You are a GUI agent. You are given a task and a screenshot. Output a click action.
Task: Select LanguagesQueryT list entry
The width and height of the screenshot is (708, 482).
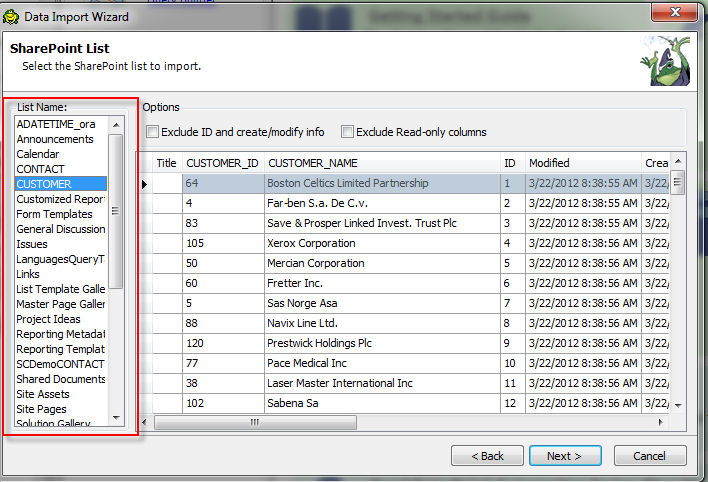(61, 259)
